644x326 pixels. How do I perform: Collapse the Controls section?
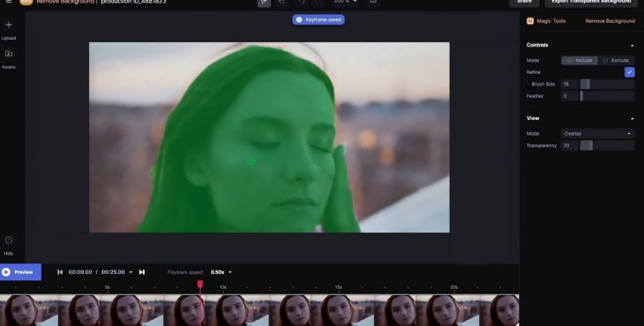(x=632, y=46)
